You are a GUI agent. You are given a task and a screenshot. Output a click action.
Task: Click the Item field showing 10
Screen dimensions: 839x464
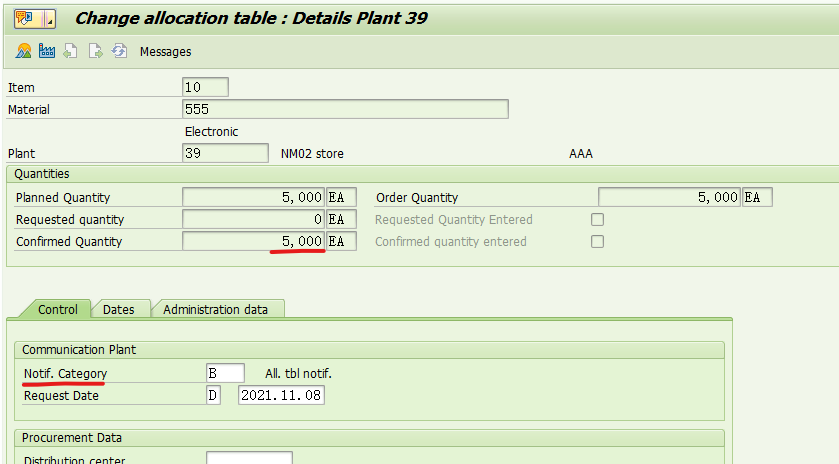[205, 87]
